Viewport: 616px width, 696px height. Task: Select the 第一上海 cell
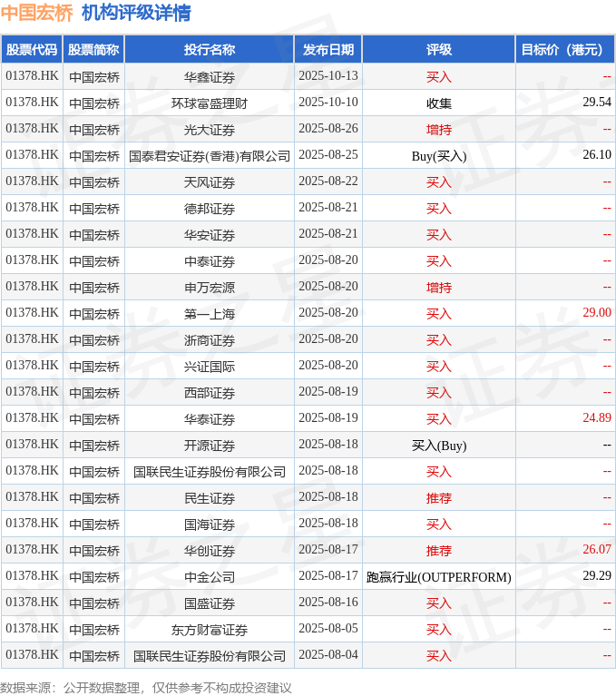210,314
